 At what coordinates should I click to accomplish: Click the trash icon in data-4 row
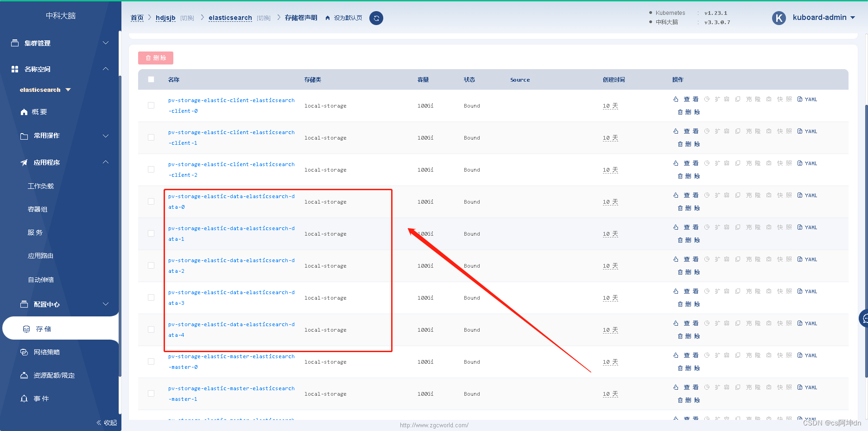pos(680,336)
